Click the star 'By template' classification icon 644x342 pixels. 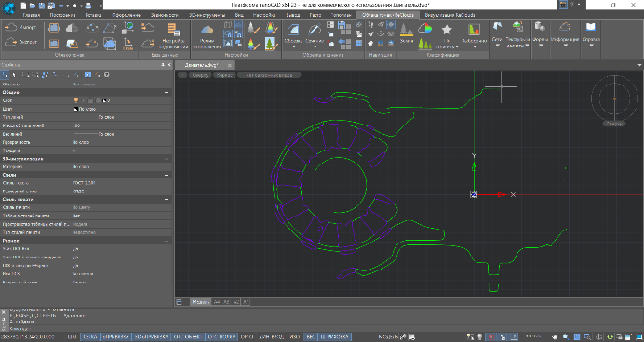[447, 30]
